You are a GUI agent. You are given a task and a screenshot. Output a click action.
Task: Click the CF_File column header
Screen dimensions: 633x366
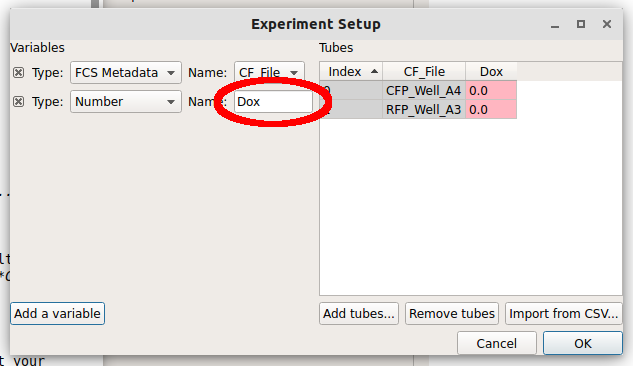[x=424, y=71]
